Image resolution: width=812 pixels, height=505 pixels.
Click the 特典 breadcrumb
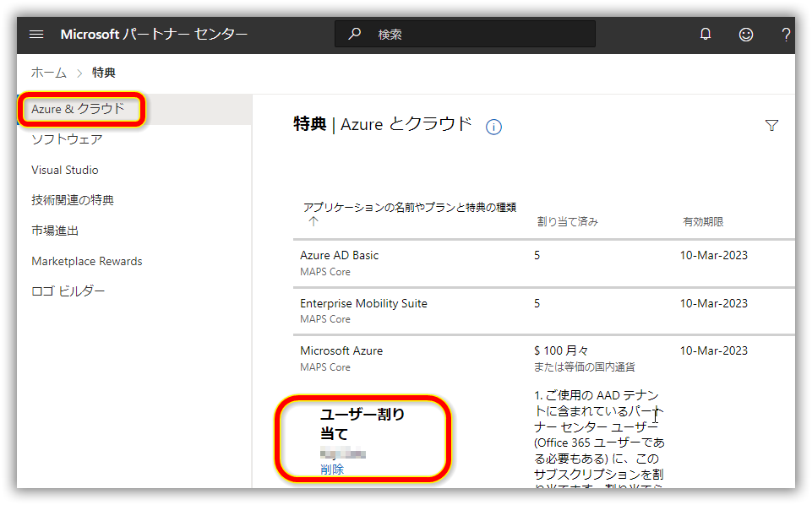click(x=104, y=73)
